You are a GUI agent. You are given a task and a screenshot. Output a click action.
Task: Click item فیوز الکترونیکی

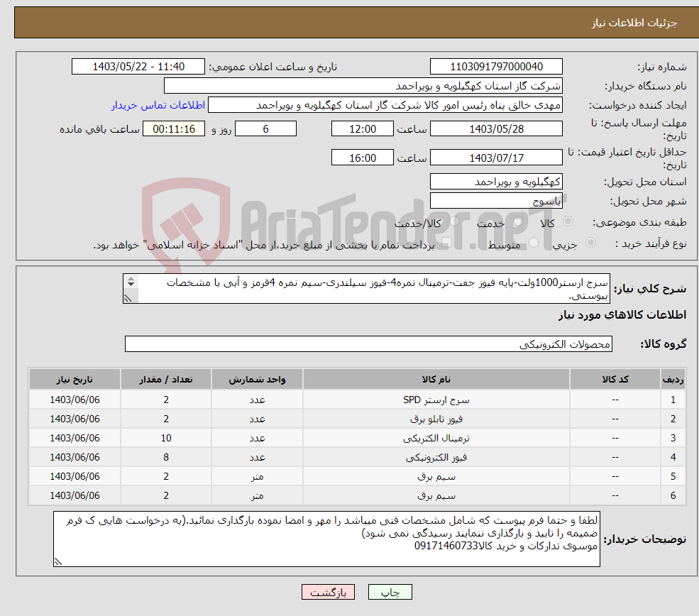tap(436, 457)
